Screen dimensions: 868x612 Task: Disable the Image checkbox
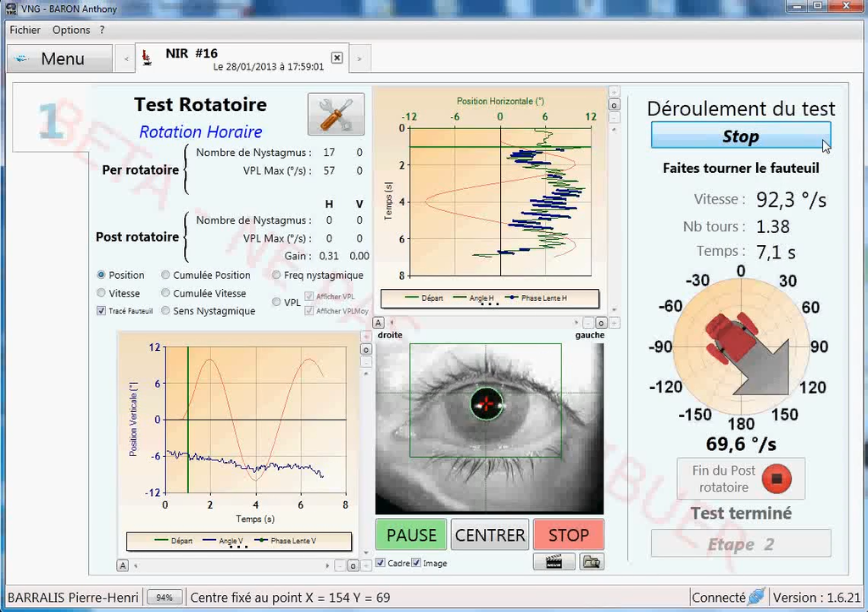416,563
